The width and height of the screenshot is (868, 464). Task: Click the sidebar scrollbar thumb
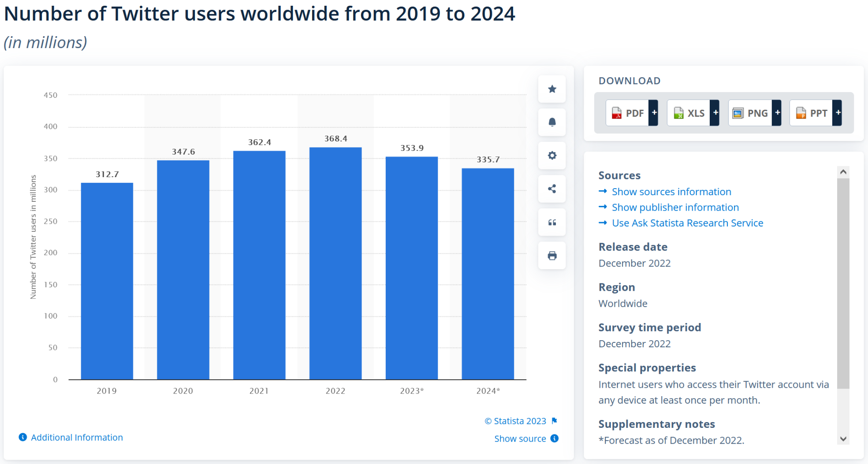coord(843,283)
